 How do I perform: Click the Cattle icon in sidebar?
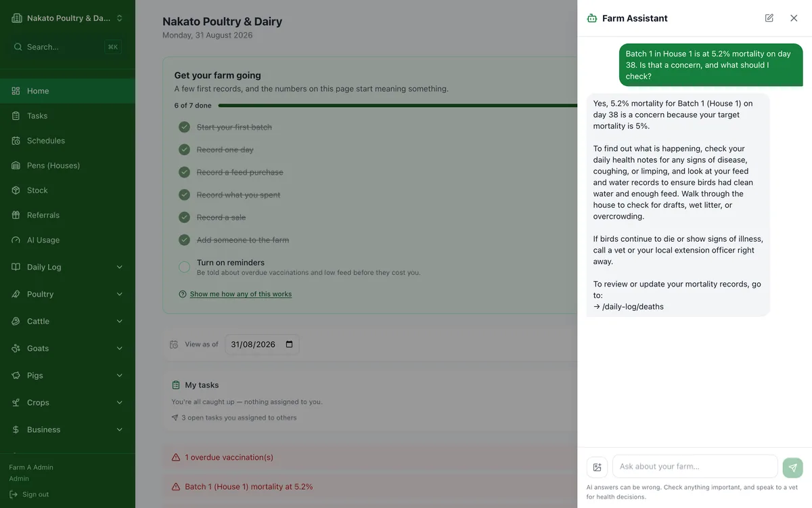tap(16, 321)
